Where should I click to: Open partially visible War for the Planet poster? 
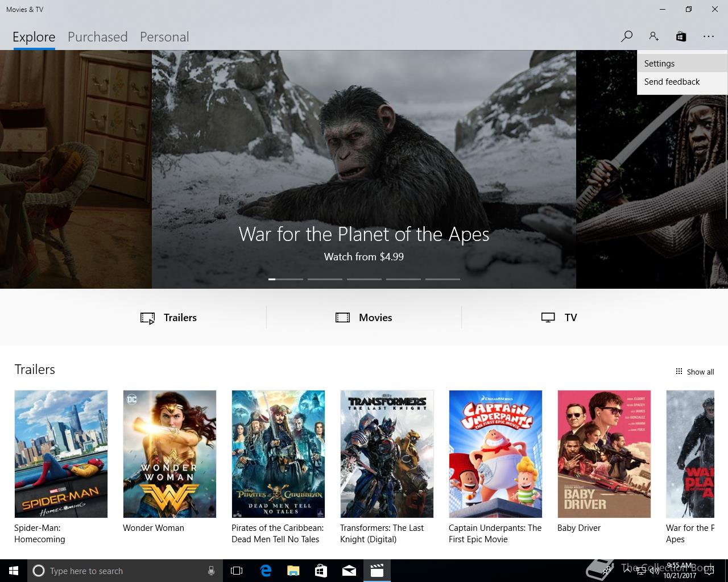click(690, 454)
